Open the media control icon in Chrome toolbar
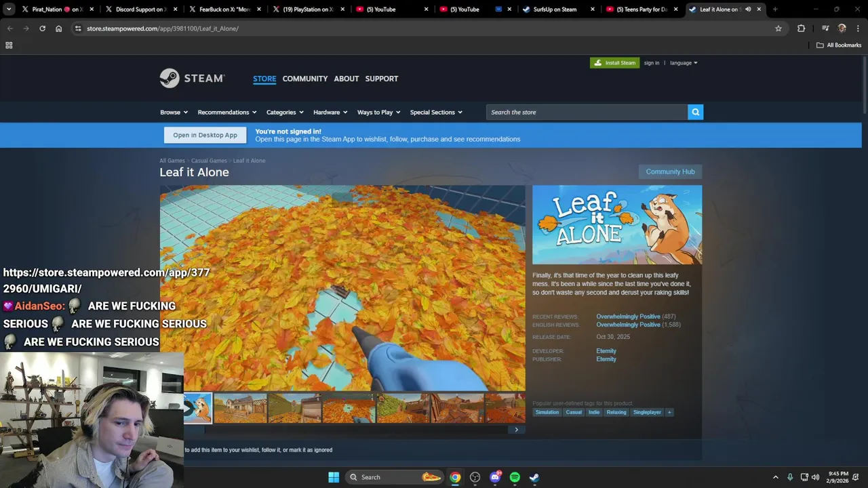Viewport: 868px width, 488px height. tap(825, 28)
